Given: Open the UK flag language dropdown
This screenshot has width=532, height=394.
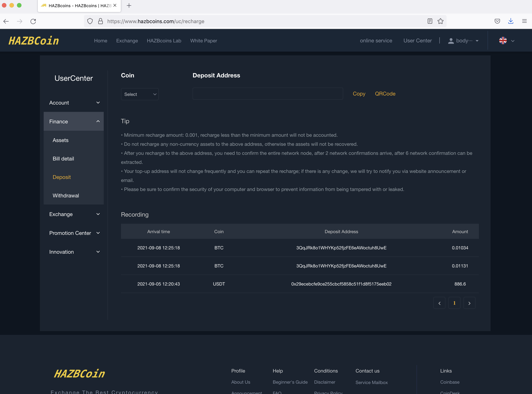Looking at the screenshot, I should click(507, 41).
